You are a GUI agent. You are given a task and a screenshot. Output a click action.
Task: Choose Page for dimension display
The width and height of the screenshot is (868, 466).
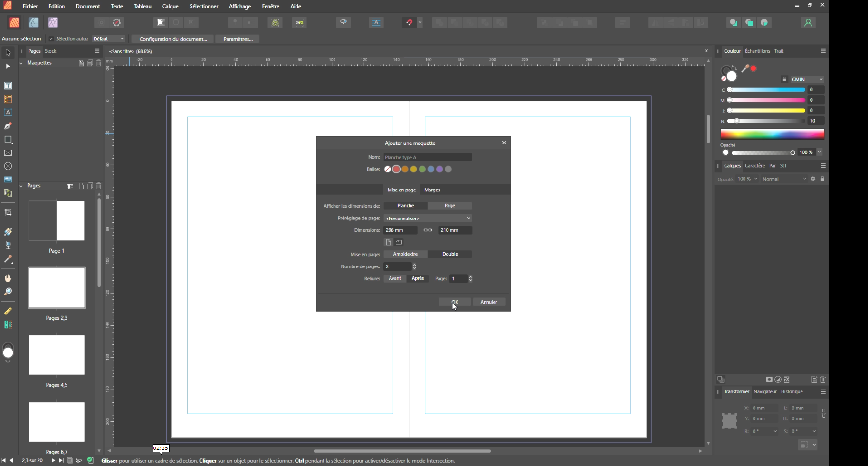(449, 206)
